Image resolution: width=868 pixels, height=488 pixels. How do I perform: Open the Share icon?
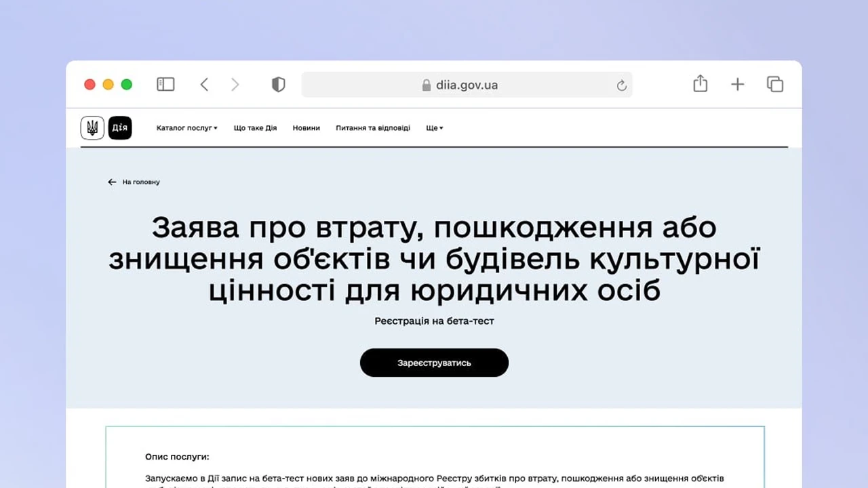click(x=701, y=83)
